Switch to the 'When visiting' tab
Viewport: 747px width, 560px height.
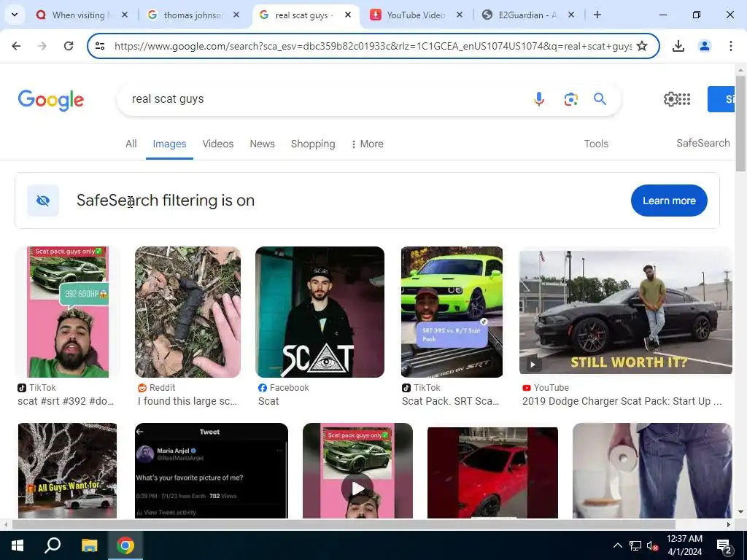pos(80,15)
